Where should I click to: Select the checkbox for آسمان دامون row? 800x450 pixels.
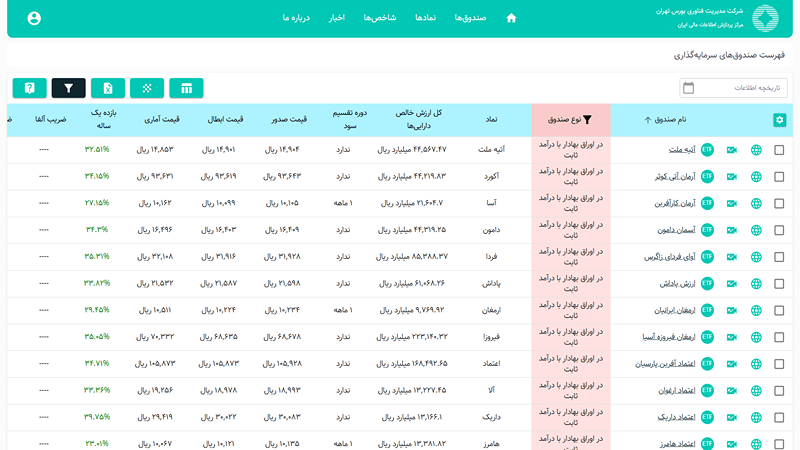(779, 230)
